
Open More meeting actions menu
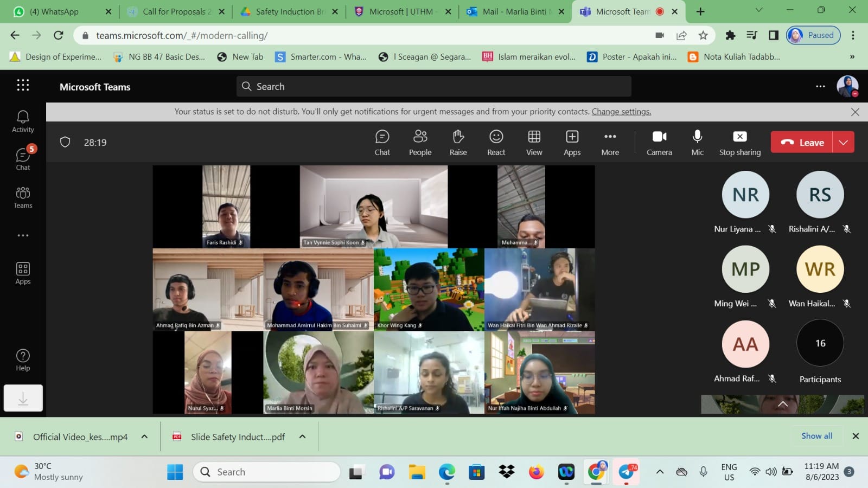(x=610, y=143)
